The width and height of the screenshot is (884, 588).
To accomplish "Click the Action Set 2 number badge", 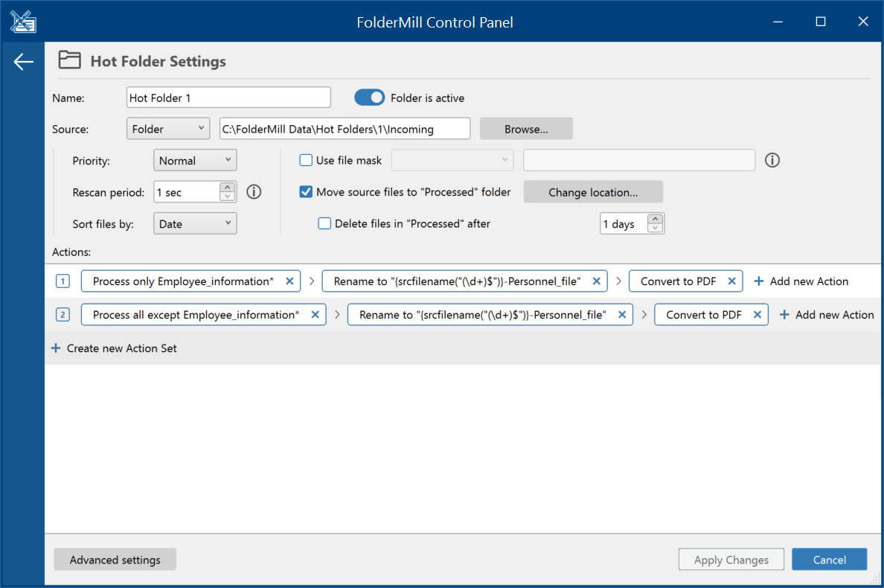I will [x=63, y=315].
